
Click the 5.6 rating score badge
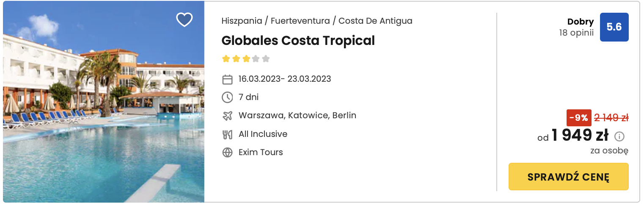614,27
